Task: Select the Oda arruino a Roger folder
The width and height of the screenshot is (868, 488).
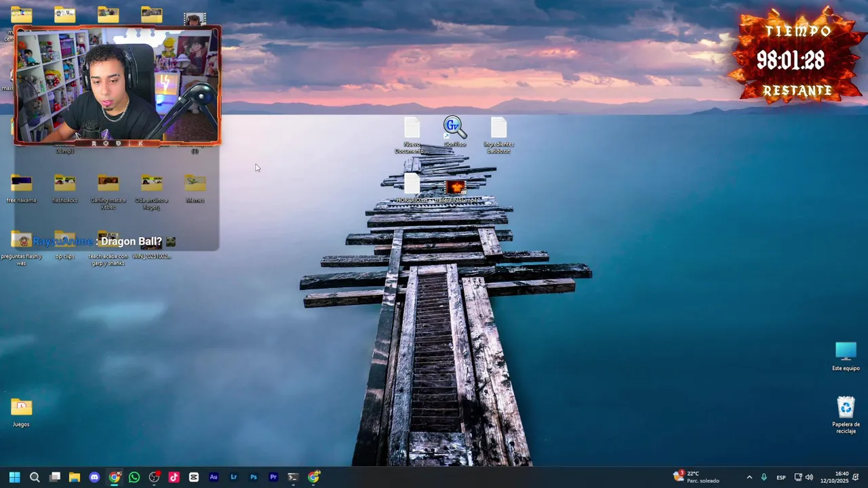Action: (x=151, y=192)
